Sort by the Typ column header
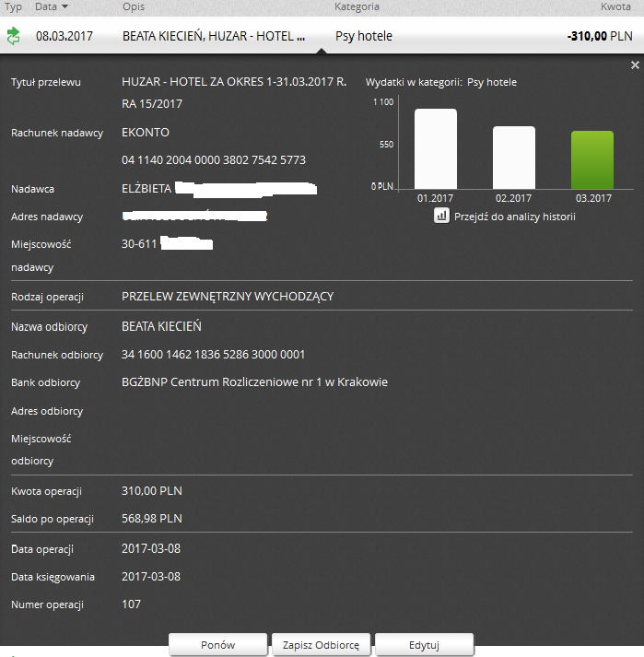 coord(14,6)
